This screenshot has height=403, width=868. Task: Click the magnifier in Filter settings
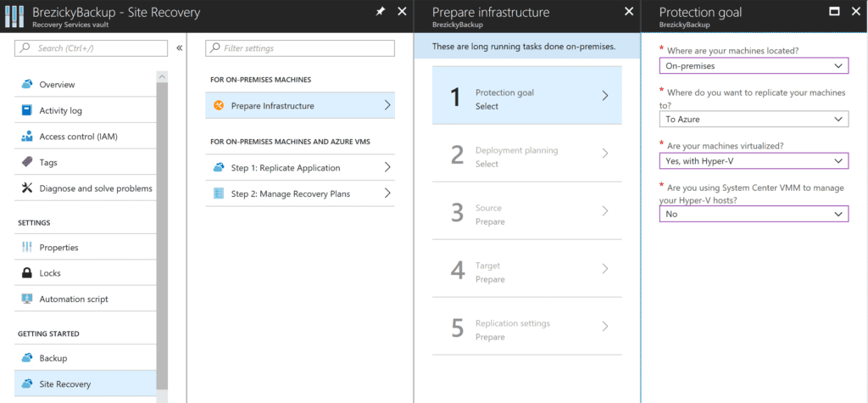[x=215, y=48]
